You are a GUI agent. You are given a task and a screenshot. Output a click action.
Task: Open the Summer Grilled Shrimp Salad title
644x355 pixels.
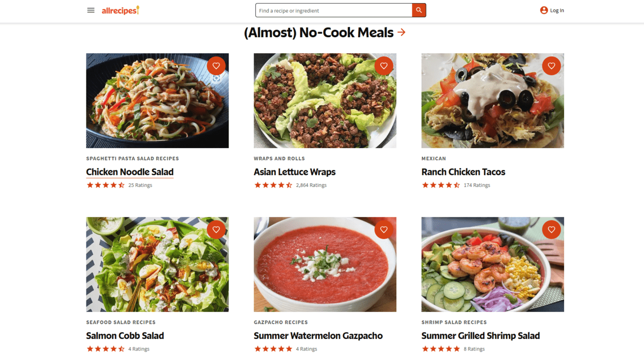(x=480, y=335)
